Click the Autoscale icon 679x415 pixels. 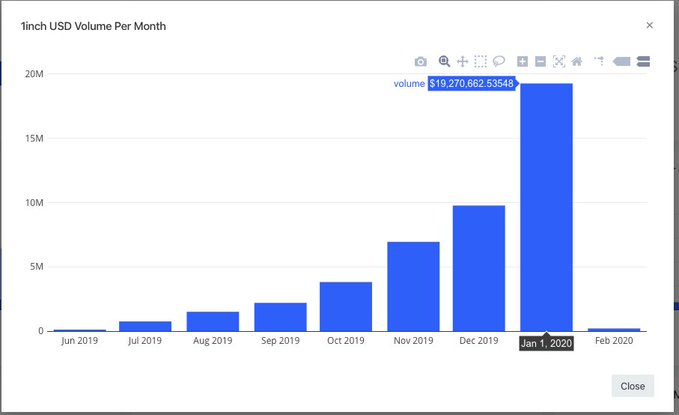[558, 62]
